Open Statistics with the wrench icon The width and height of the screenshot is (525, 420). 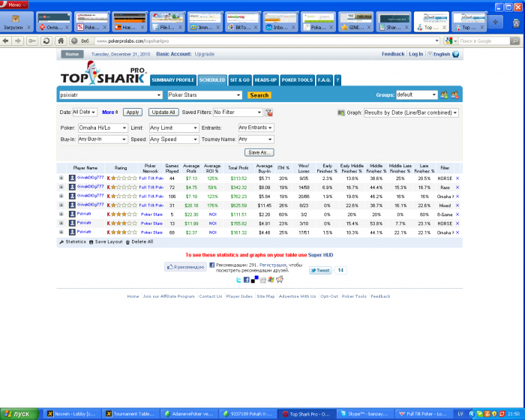[x=73, y=241]
